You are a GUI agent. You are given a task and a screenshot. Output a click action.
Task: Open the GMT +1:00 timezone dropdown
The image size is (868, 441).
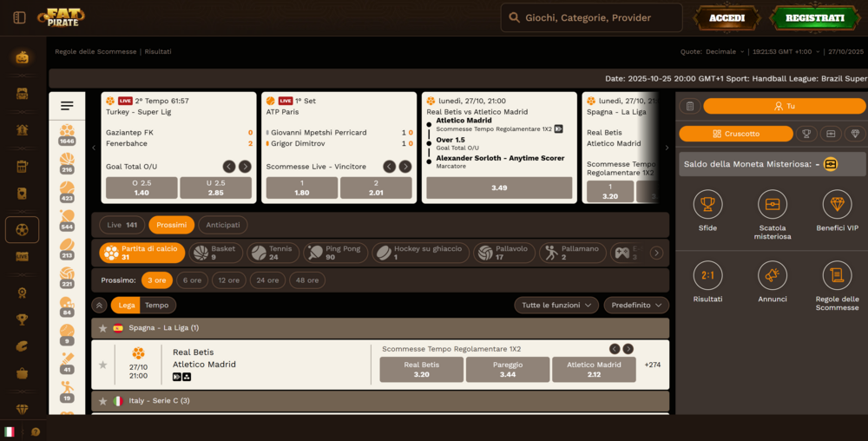(786, 51)
